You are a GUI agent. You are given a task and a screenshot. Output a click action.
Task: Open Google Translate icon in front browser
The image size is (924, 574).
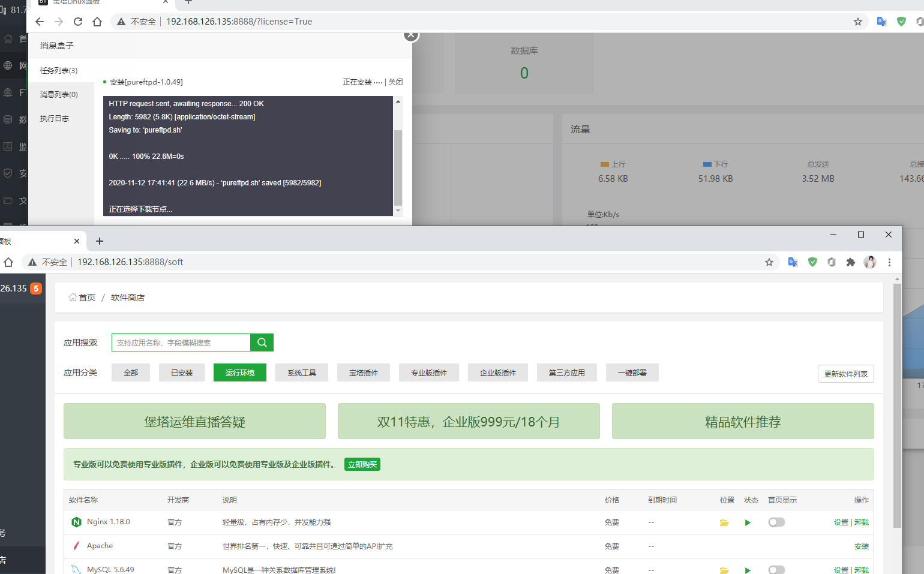click(793, 262)
